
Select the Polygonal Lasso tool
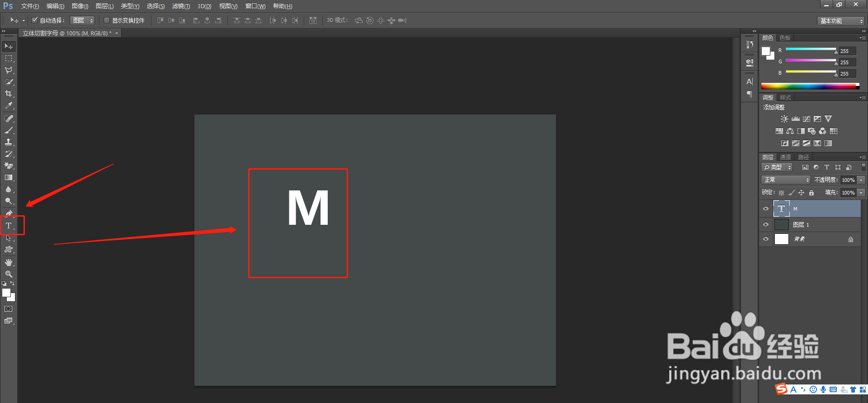click(9, 70)
